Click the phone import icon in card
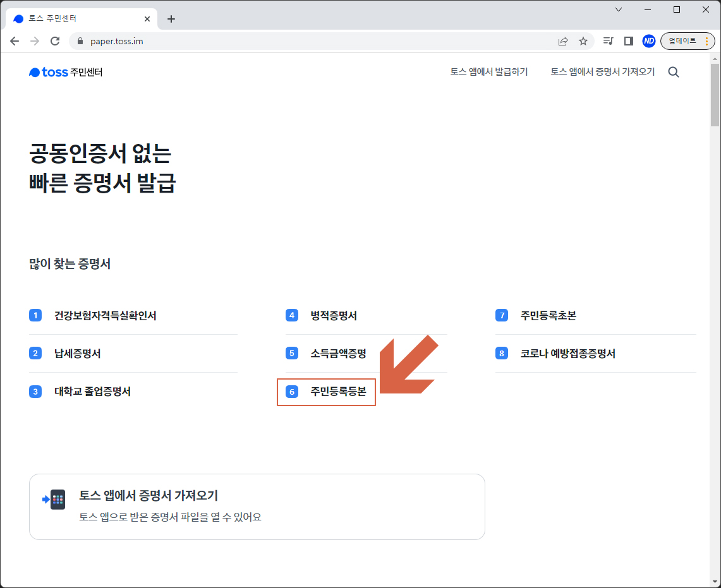This screenshot has height=588, width=721. point(54,500)
